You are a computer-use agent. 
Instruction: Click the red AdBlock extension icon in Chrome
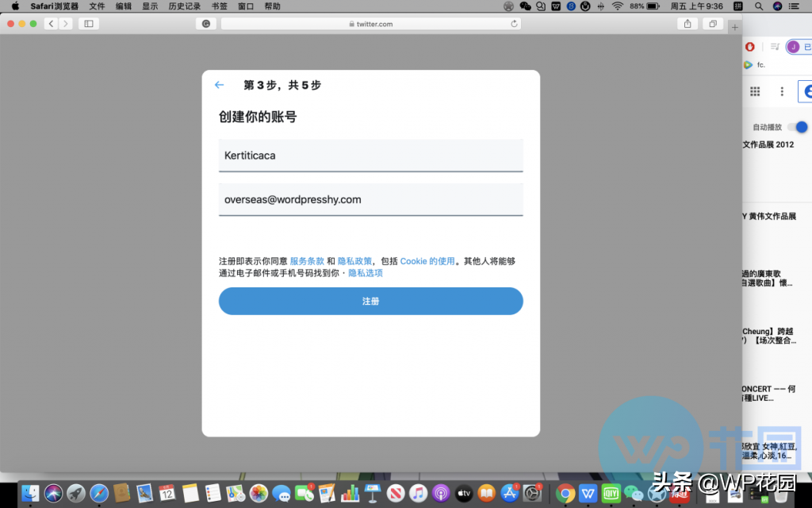tap(750, 47)
